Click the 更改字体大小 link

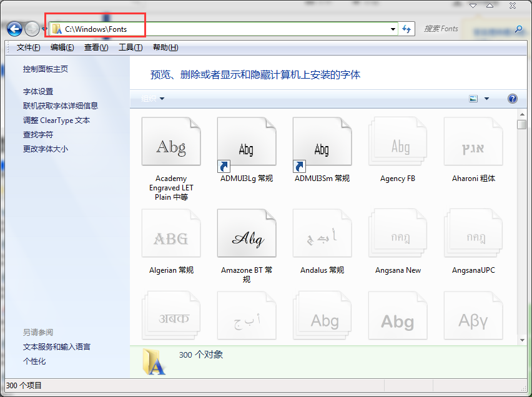click(46, 149)
